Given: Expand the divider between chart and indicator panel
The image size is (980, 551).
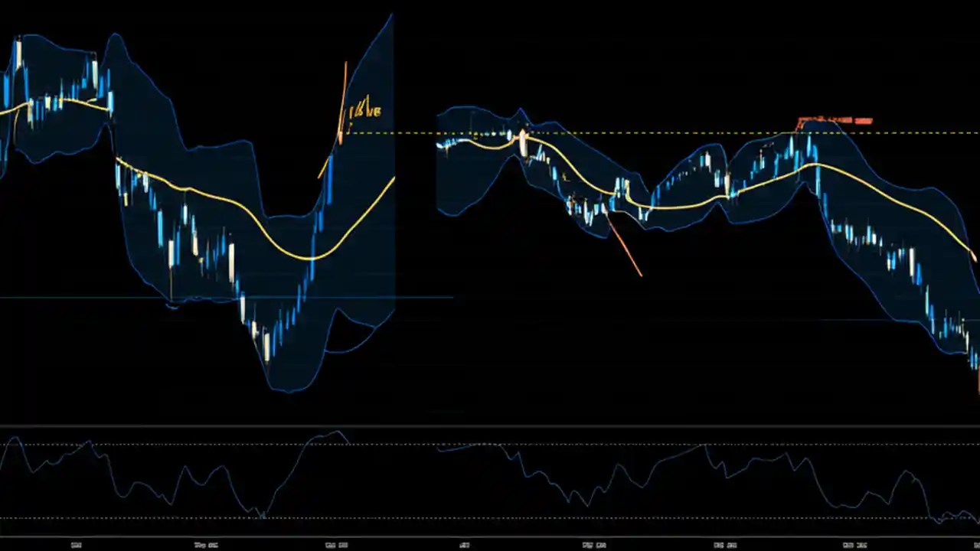Looking at the screenshot, I should (490, 425).
